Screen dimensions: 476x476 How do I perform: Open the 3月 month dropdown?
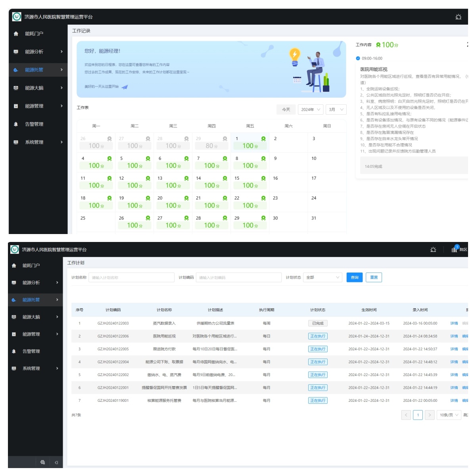tap(336, 109)
